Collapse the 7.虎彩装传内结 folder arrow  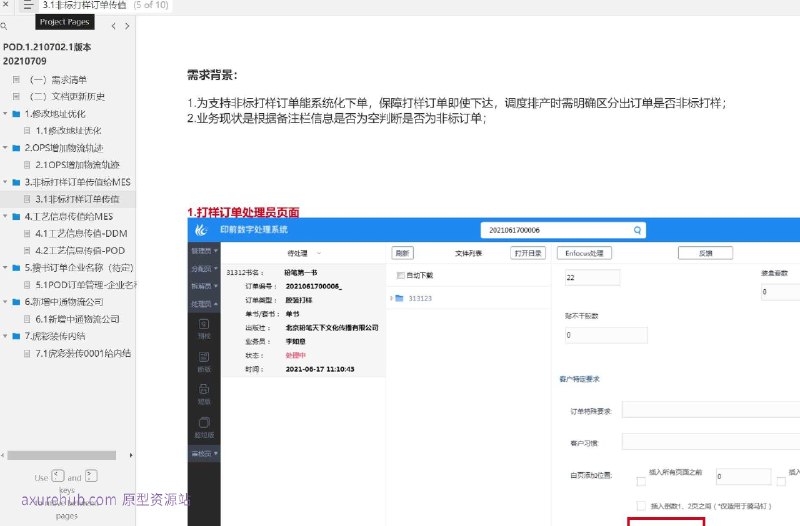5,336
